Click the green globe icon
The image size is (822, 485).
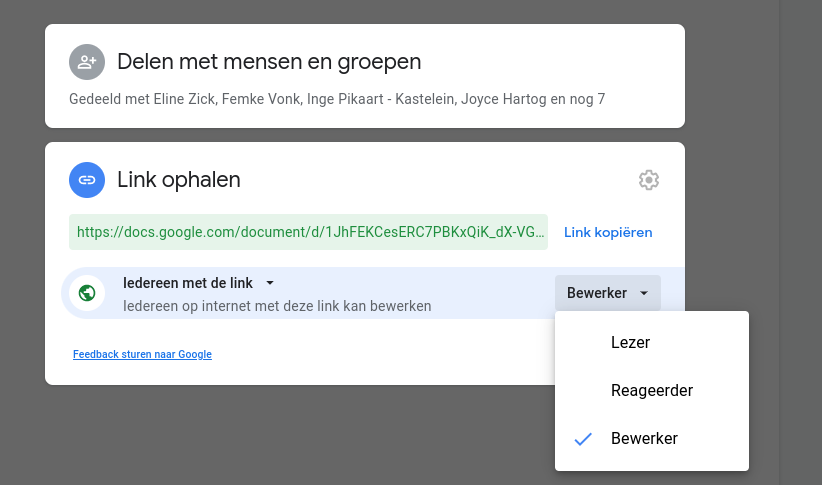(x=87, y=293)
